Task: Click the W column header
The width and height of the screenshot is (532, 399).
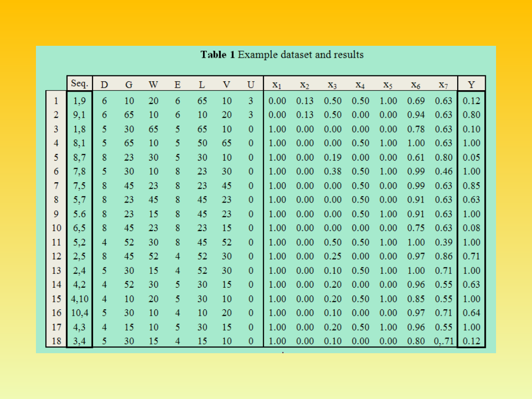Action: pos(153,85)
